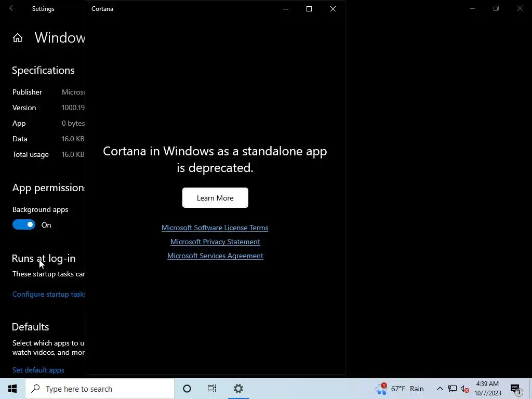Restore down the Settings window
Screen dimensions: 532x399
coord(496,8)
